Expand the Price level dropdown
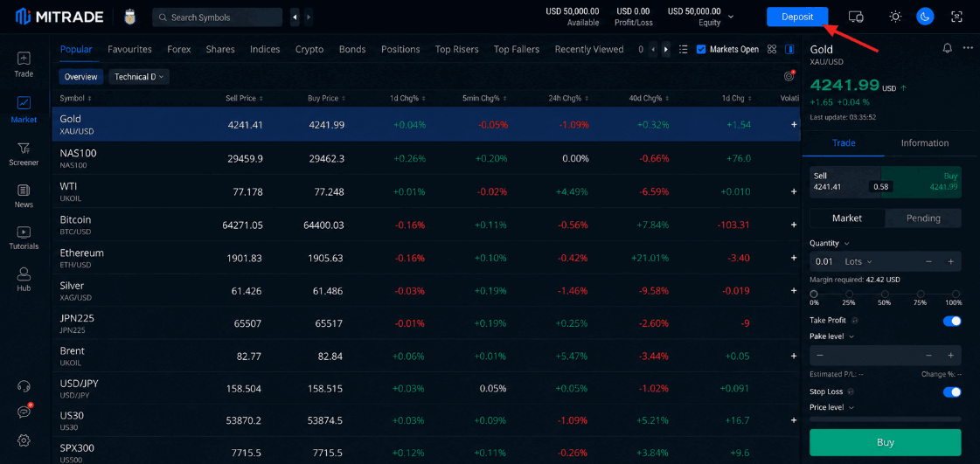Screen dimensions: 980x464 (831, 407)
